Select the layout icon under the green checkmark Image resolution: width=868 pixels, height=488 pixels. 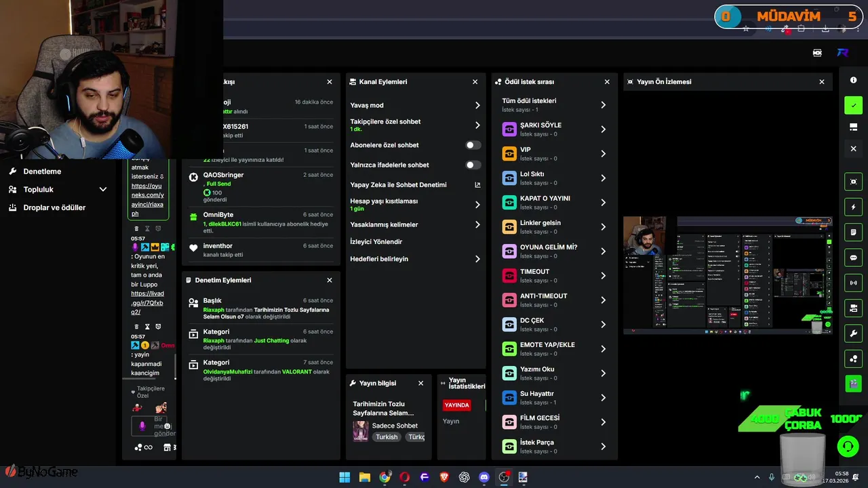853,127
